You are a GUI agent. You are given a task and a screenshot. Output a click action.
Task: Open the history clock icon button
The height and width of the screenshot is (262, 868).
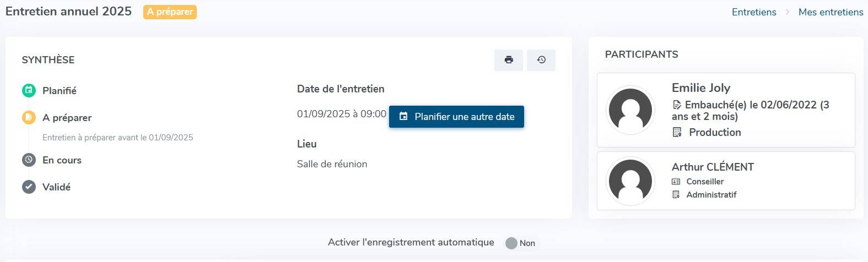point(541,60)
